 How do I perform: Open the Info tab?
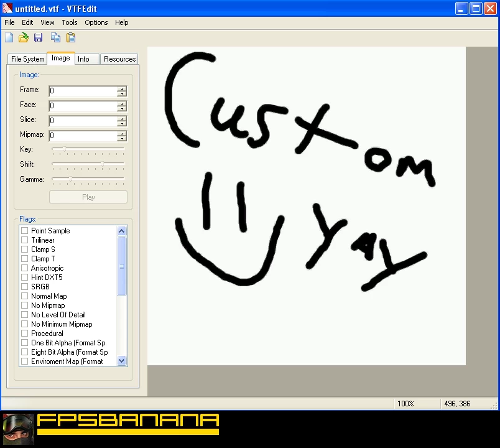(x=86, y=58)
